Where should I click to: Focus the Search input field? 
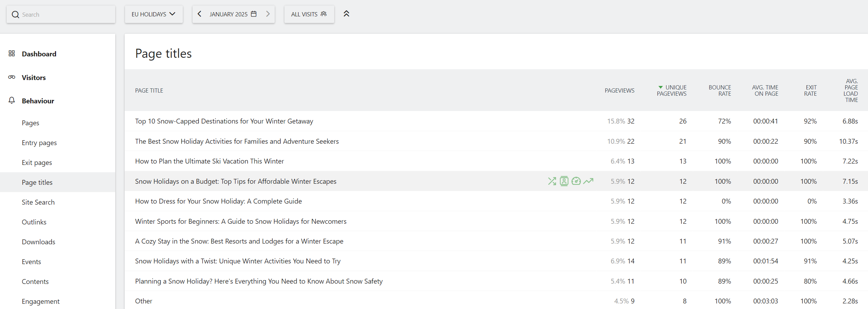pos(66,15)
